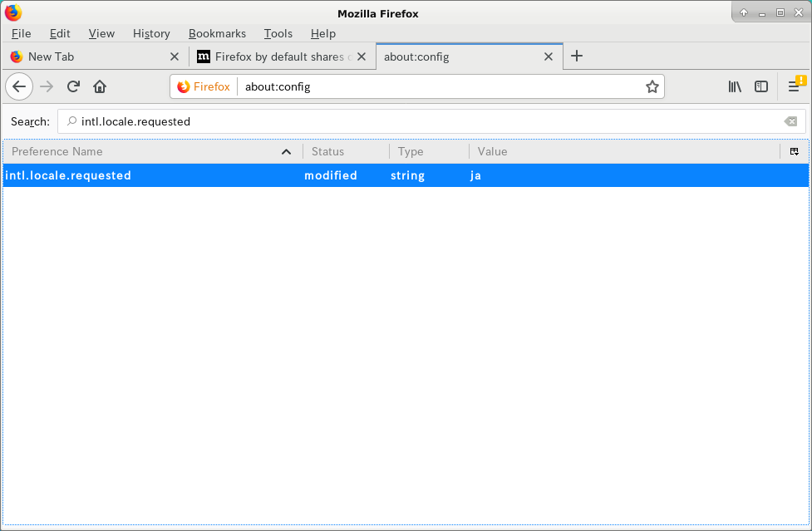Open the Help menu
The image size is (812, 531).
tap(323, 33)
